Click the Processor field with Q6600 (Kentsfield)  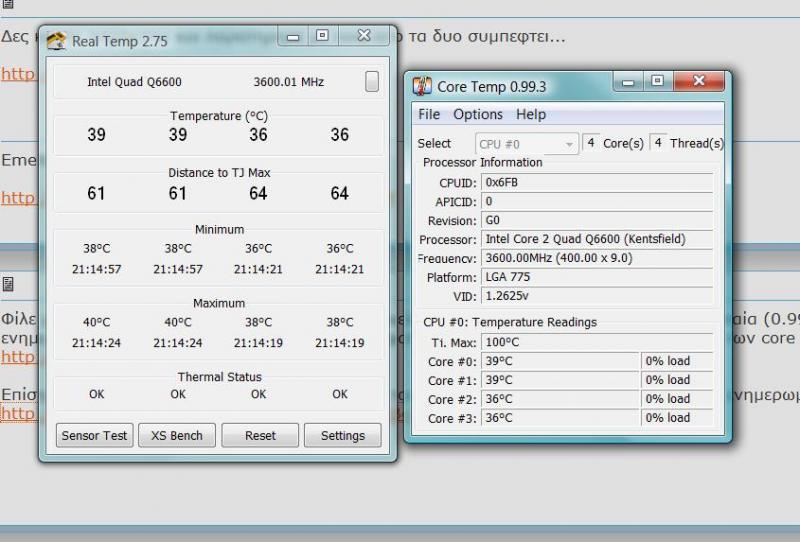coord(597,239)
